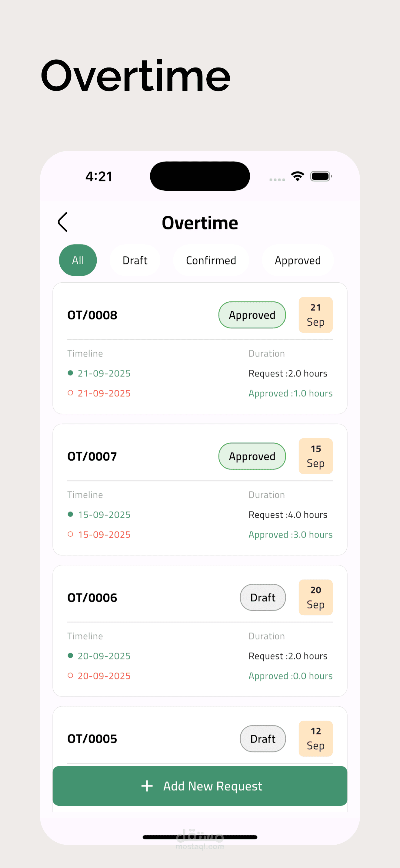
Task: Open the OT/0006 overtime request
Action: coord(92,597)
